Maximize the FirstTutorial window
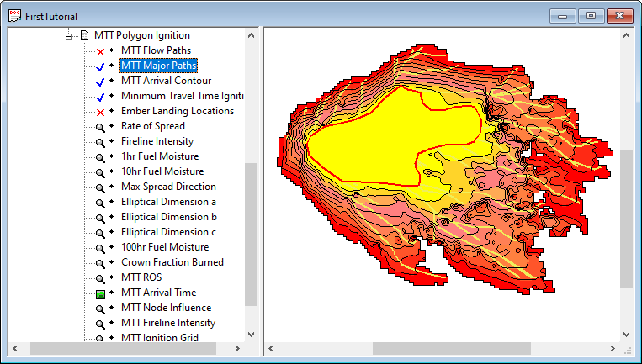This screenshot has width=642, height=364. (591, 16)
